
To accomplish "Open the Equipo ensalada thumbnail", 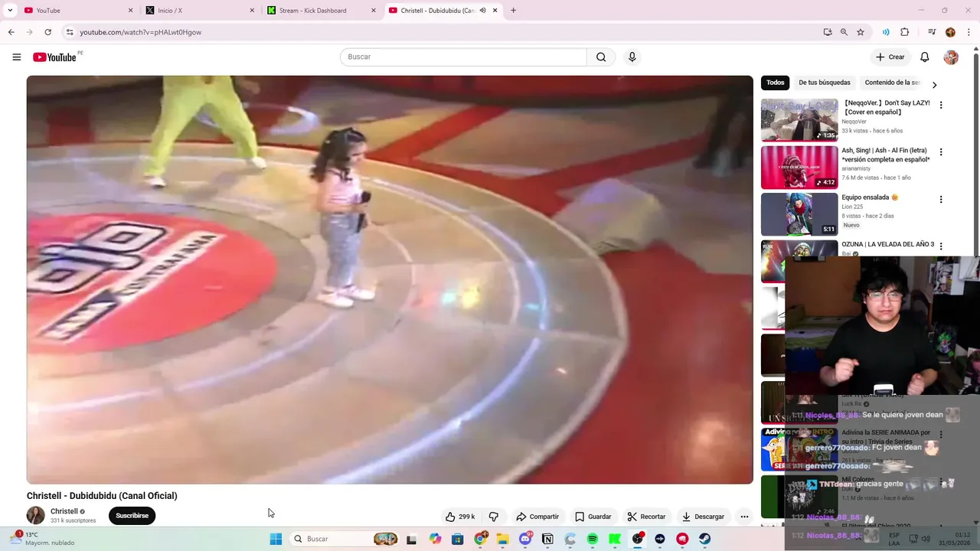I will click(x=799, y=214).
